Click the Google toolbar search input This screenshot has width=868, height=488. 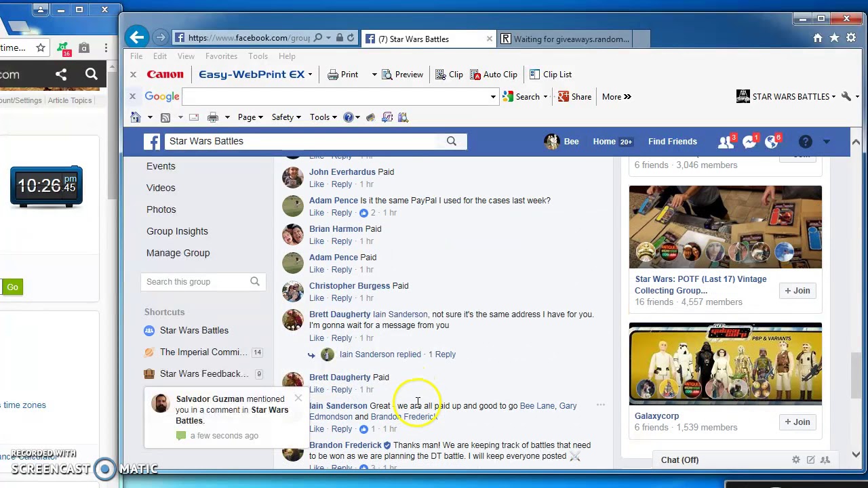[x=335, y=97]
